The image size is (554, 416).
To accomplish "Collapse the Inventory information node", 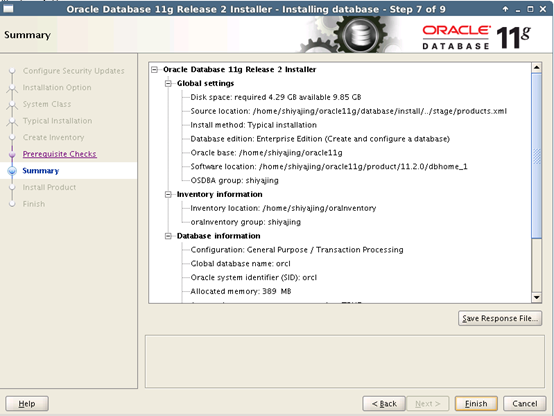I will point(168,194).
